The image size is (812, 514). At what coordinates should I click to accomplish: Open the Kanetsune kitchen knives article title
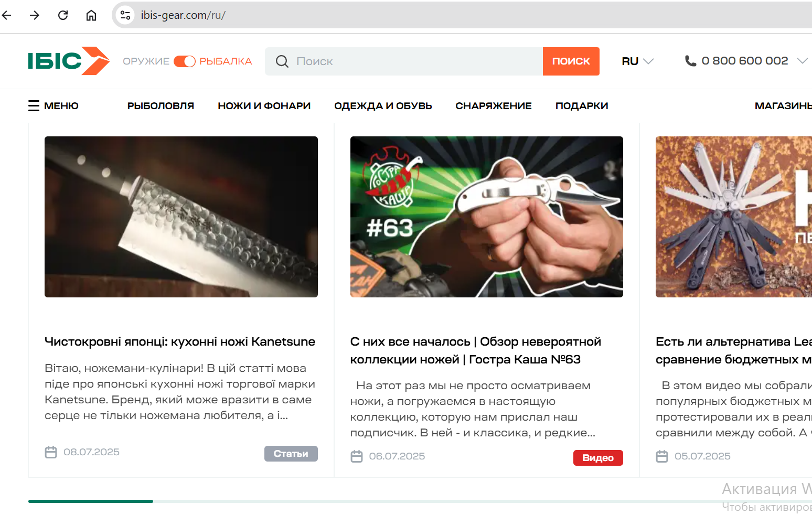tap(180, 341)
